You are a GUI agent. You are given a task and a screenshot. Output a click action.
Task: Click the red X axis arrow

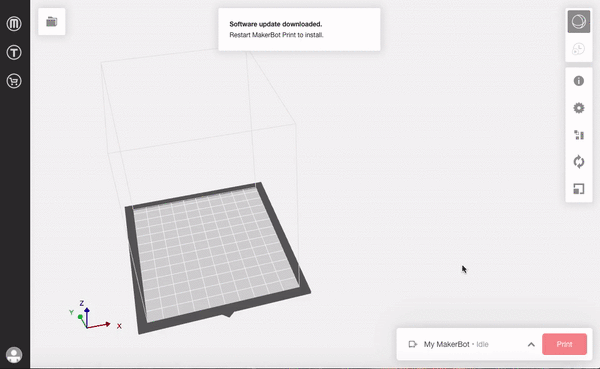coord(99,326)
